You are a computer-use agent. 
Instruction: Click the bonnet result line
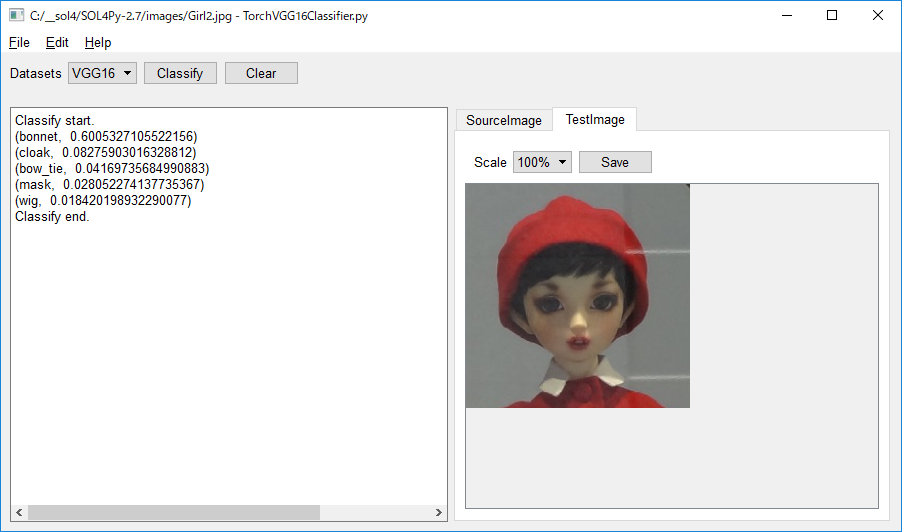point(106,136)
